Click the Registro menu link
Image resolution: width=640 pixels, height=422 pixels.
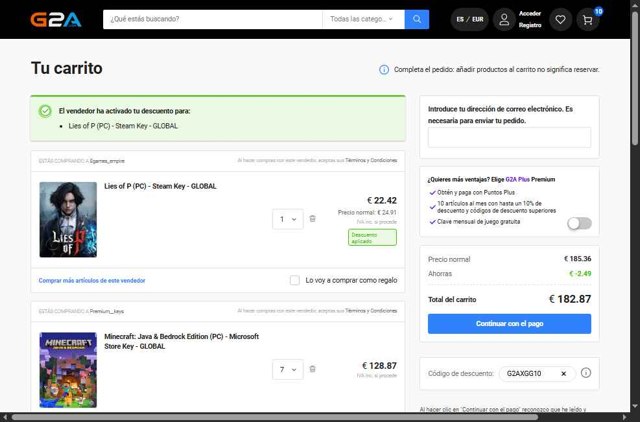(x=530, y=25)
